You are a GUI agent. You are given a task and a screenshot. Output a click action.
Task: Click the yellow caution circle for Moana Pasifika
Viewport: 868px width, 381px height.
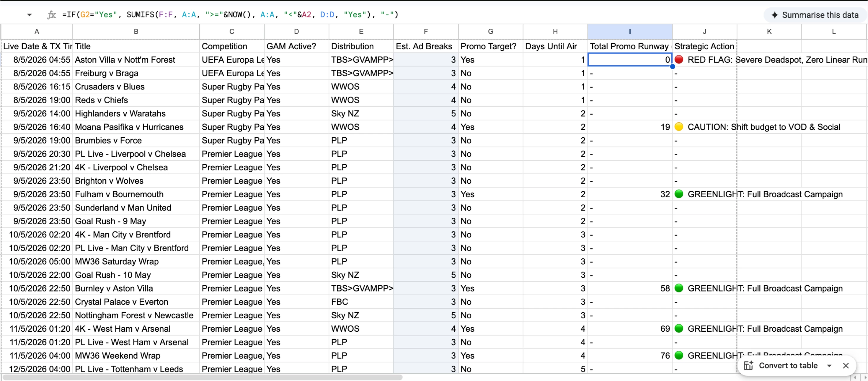[x=679, y=127]
